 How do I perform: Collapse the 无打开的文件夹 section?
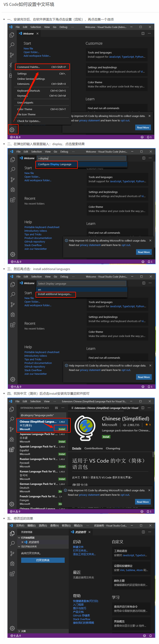(19, 547)
